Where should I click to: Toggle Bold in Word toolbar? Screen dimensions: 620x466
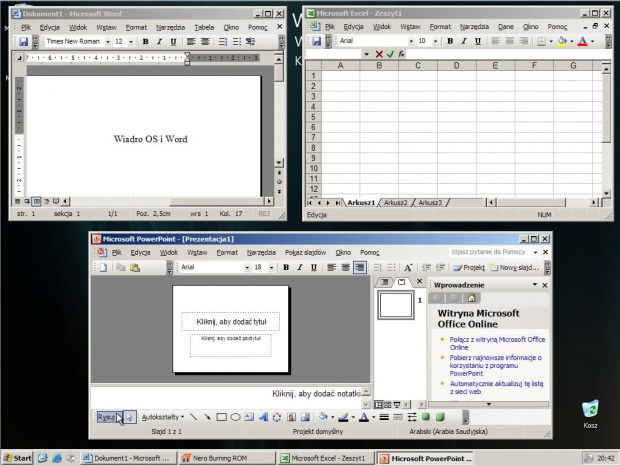(x=145, y=42)
